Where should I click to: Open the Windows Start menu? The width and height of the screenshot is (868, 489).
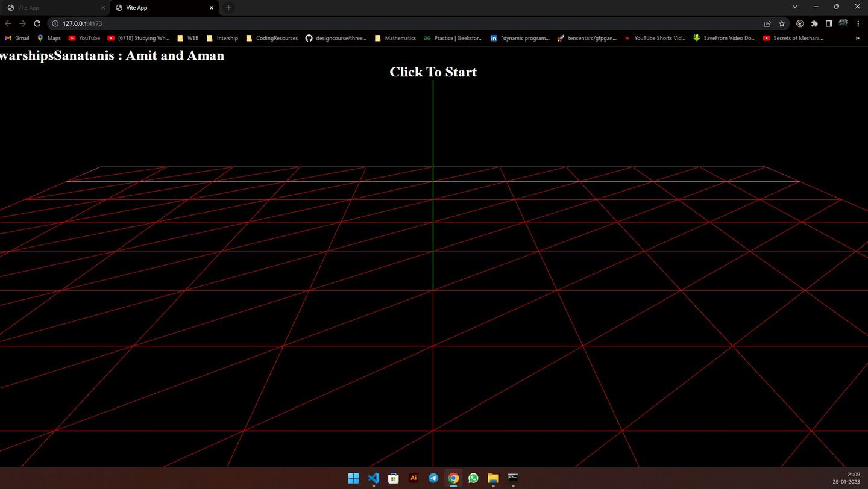pos(354,478)
